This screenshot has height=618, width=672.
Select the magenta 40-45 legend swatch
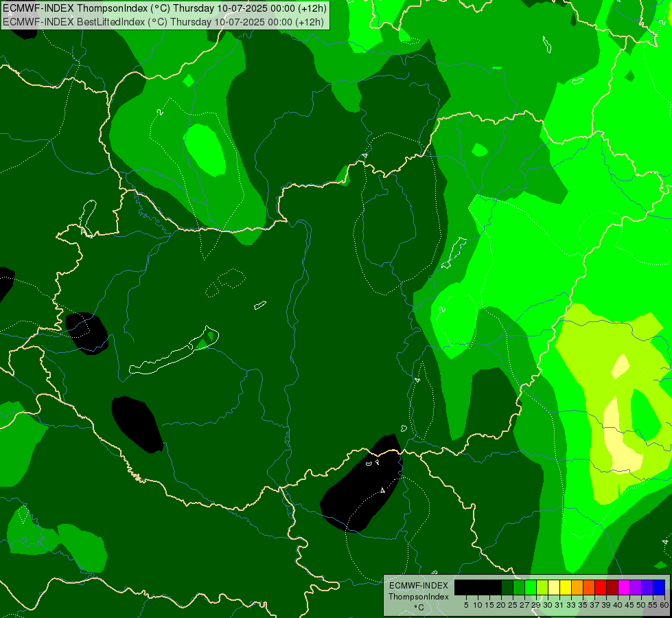point(624,587)
